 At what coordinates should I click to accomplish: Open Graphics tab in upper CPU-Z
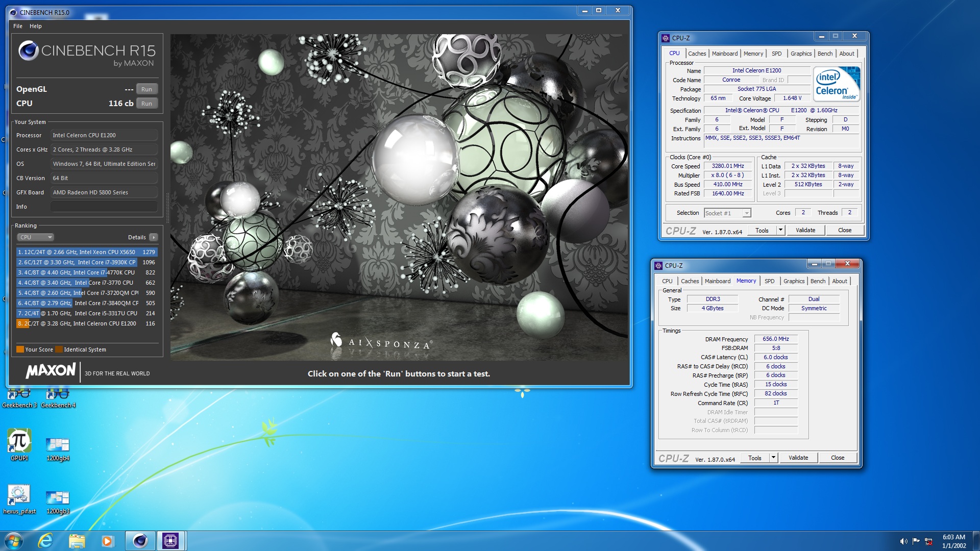[801, 54]
